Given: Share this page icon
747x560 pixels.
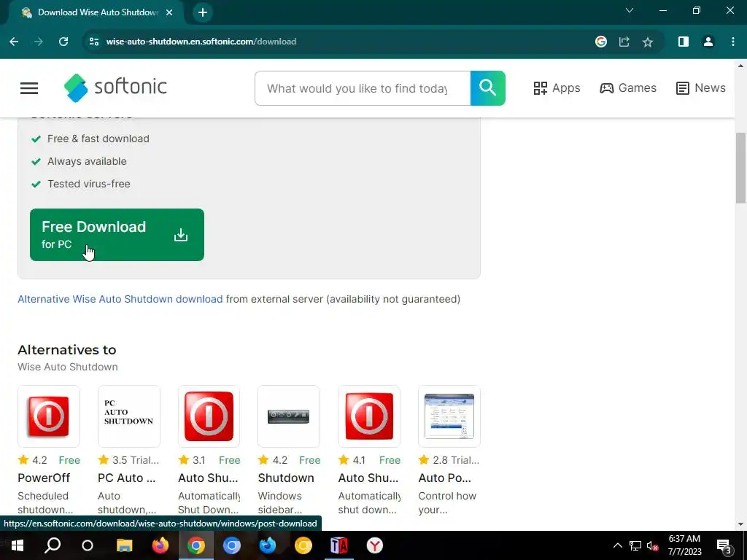Looking at the screenshot, I should [624, 42].
